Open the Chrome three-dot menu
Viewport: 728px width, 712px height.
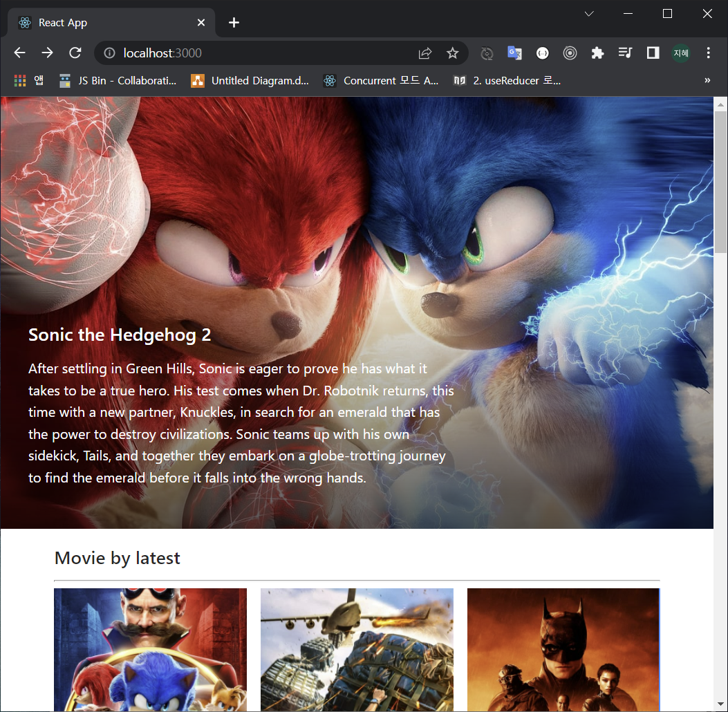click(708, 53)
